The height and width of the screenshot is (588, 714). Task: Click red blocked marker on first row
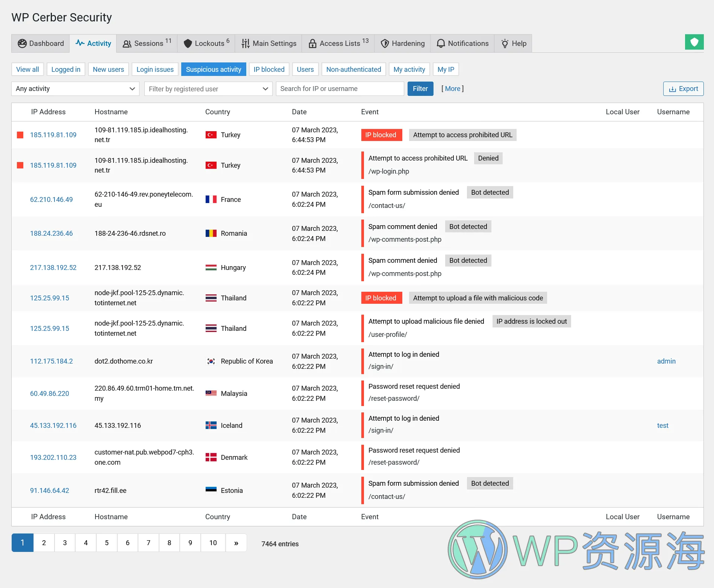click(20, 135)
